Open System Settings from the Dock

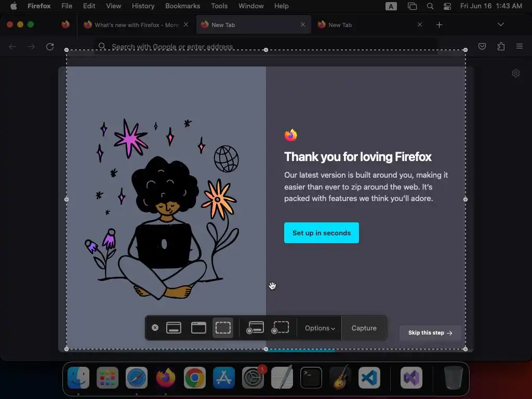coord(253,378)
